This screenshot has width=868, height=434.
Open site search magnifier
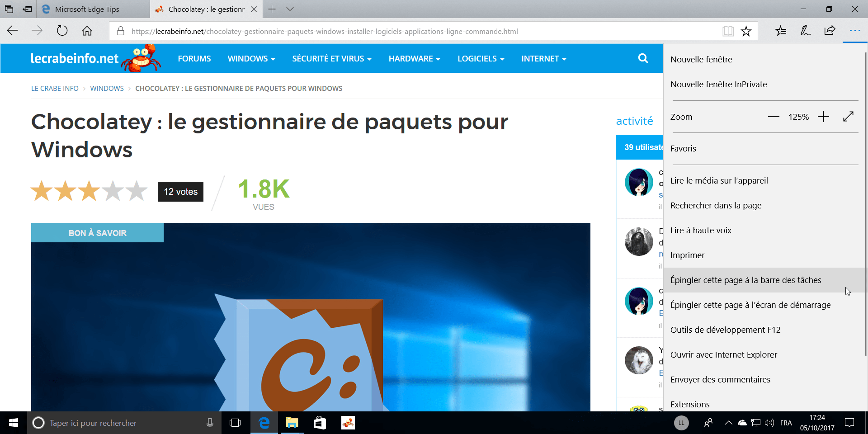click(643, 58)
